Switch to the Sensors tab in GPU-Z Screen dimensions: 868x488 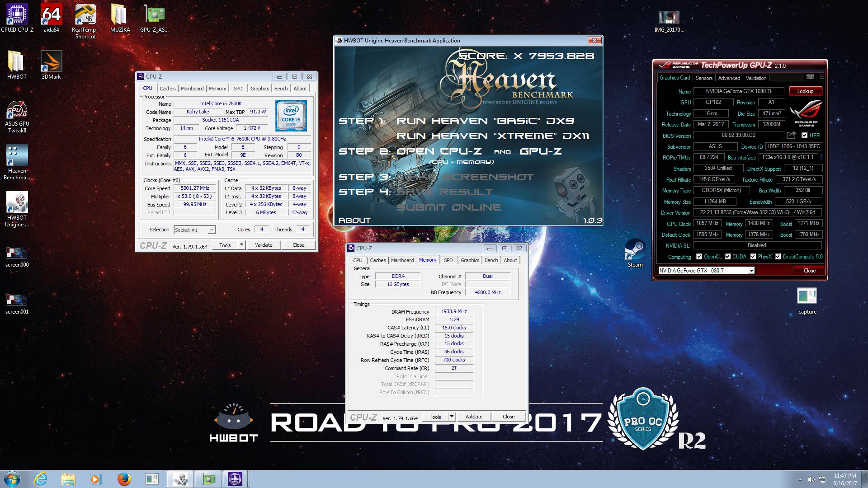point(704,78)
